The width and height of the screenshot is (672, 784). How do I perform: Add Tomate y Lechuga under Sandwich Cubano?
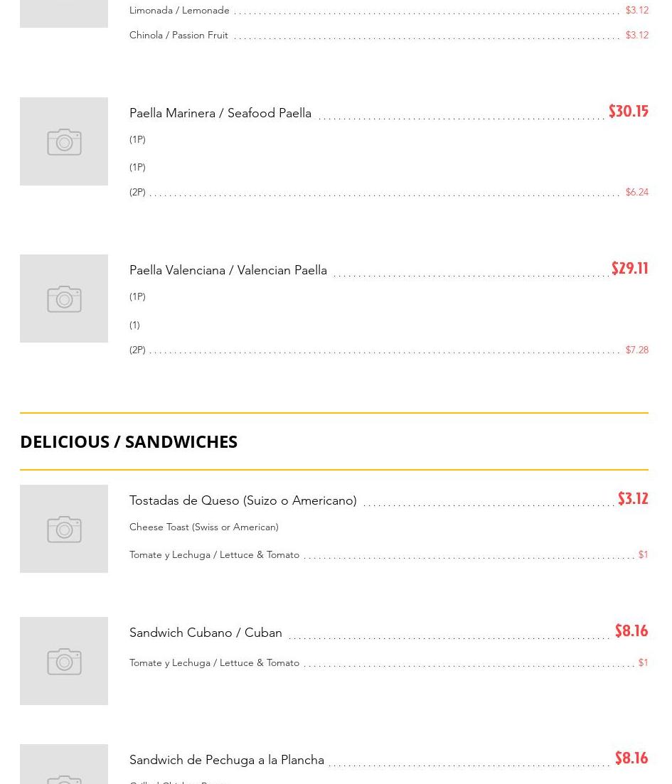click(x=214, y=662)
